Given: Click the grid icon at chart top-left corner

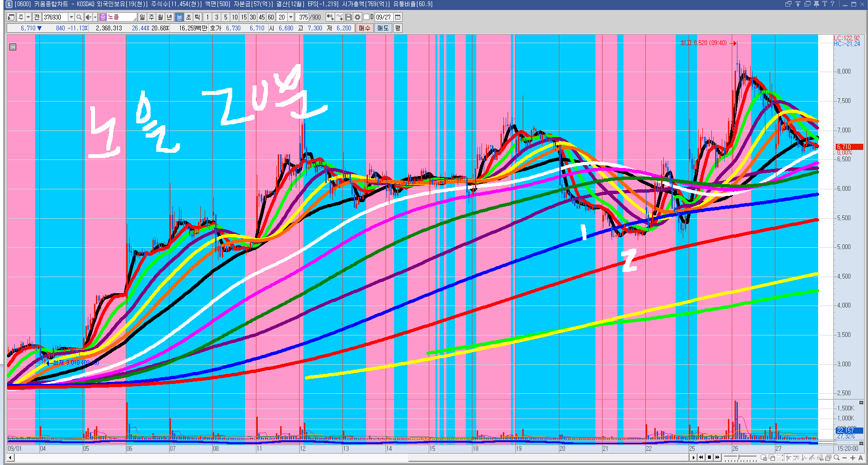Looking at the screenshot, I should coord(13,47).
